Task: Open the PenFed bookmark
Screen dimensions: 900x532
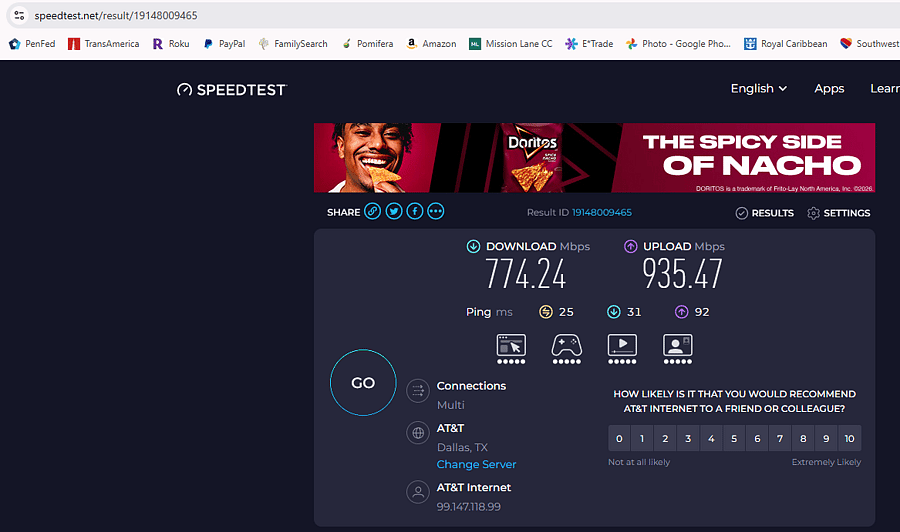Action: [x=32, y=44]
